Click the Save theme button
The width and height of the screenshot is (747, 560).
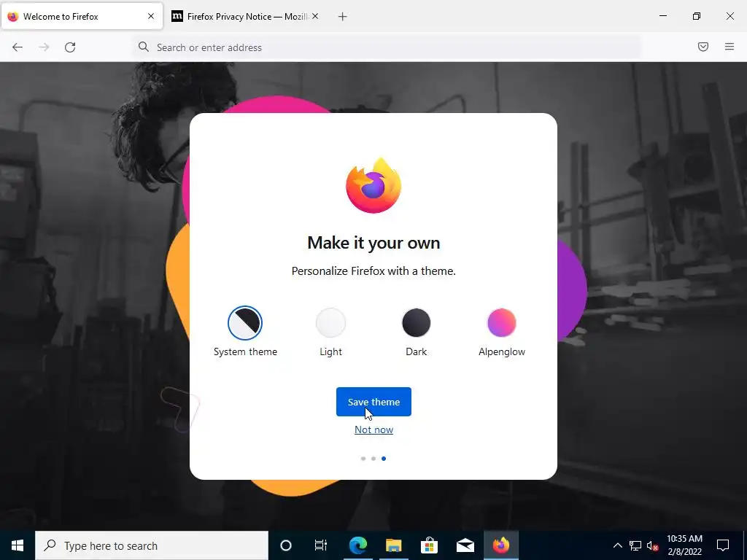point(373,402)
